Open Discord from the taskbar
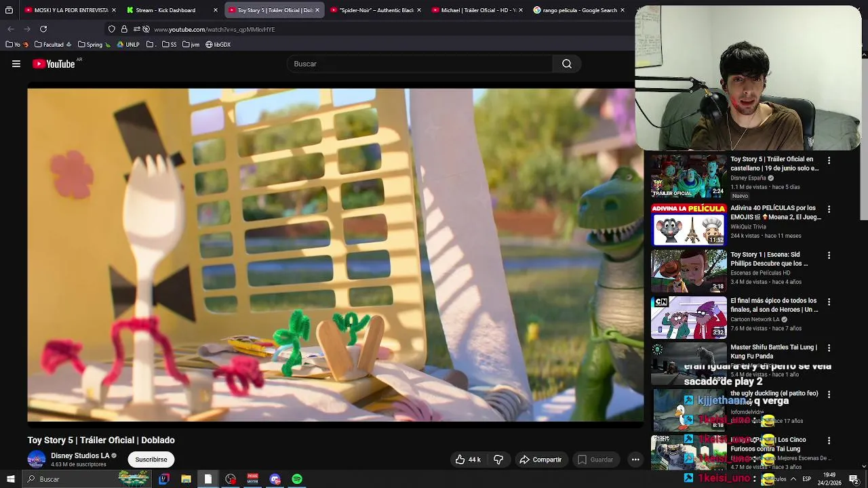The image size is (868, 488). pos(275,479)
